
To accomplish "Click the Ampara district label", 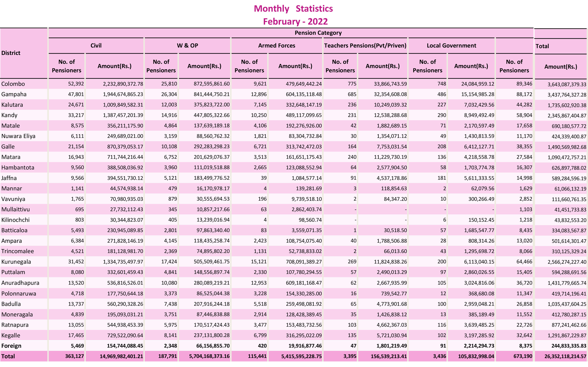I will tap(11, 241).
